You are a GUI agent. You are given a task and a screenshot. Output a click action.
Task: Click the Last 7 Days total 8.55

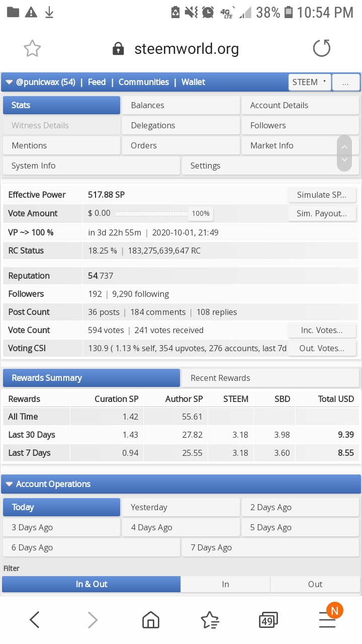click(x=346, y=453)
